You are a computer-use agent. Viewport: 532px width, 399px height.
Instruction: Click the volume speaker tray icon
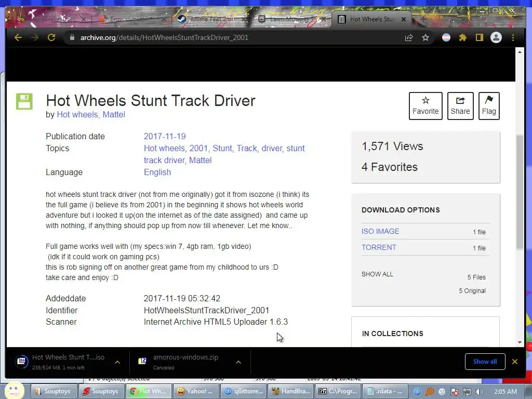point(479,392)
